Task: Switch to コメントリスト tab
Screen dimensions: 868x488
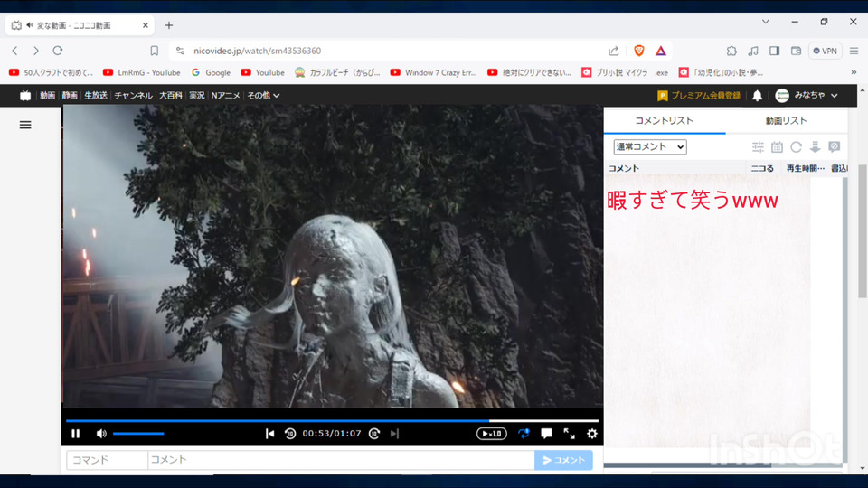Action: pos(665,120)
